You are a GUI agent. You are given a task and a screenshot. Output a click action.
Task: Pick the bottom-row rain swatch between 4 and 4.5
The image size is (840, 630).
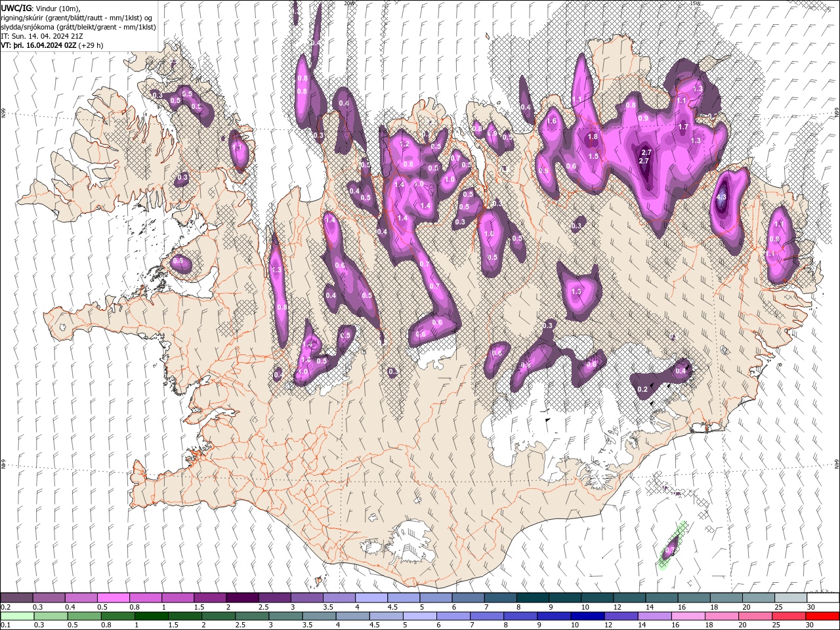352,616
